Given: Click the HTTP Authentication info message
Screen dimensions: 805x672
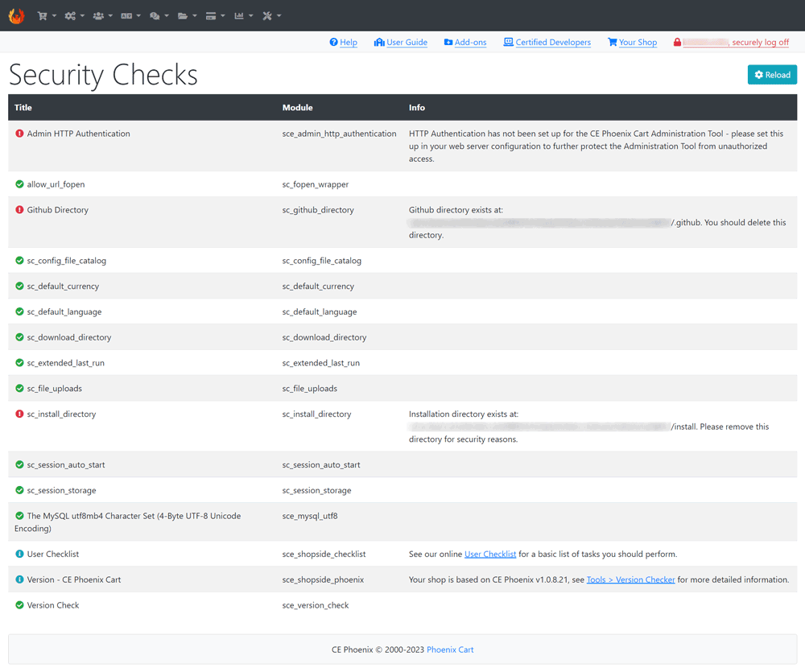Looking at the screenshot, I should 596,146.
